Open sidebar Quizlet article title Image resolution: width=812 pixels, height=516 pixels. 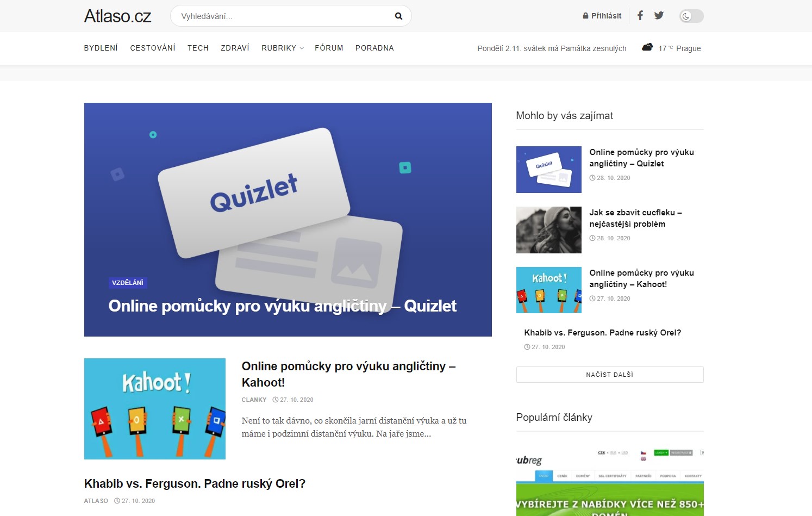(x=641, y=158)
